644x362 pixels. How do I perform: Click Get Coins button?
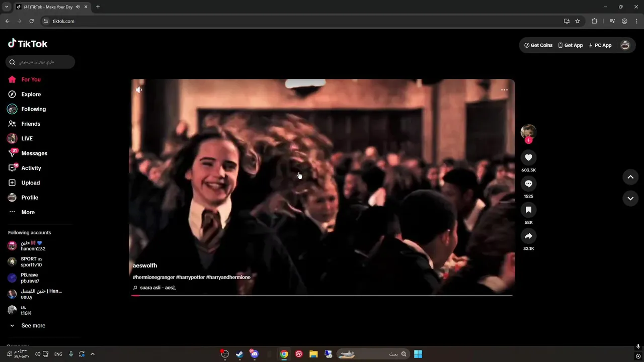click(538, 45)
